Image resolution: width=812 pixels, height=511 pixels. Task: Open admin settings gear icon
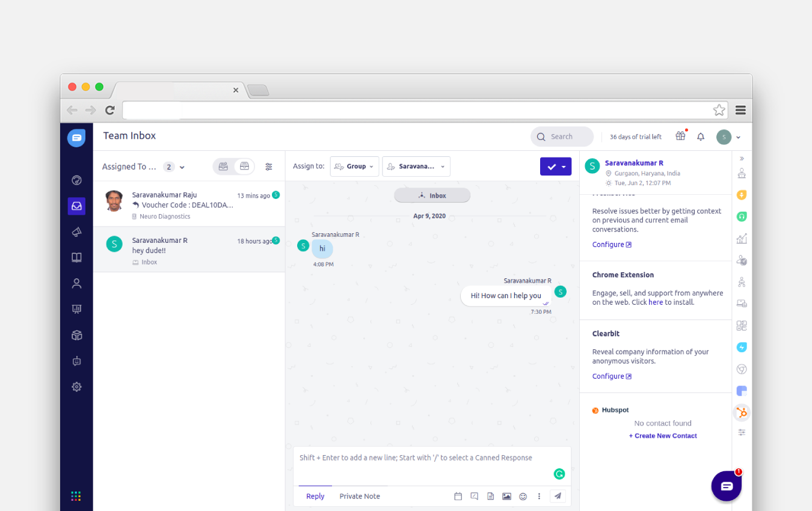tap(76, 387)
